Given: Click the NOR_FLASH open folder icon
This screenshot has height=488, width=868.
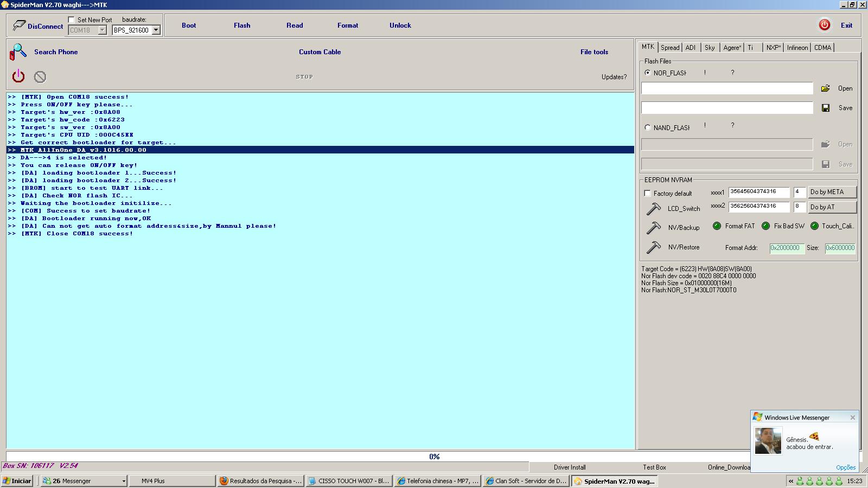Looking at the screenshot, I should (x=825, y=88).
